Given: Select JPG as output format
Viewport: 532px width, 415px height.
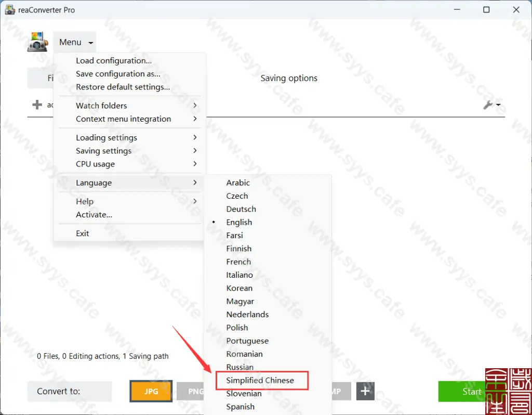Looking at the screenshot, I should (151, 391).
